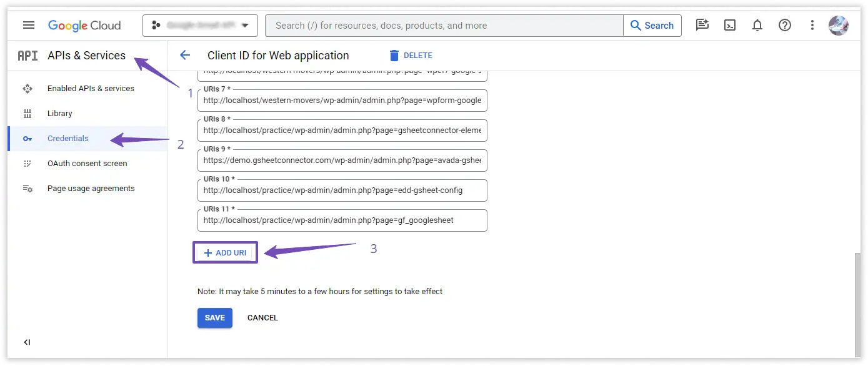This screenshot has width=868, height=366.
Task: Select the Credentials key icon
Action: [x=27, y=138]
